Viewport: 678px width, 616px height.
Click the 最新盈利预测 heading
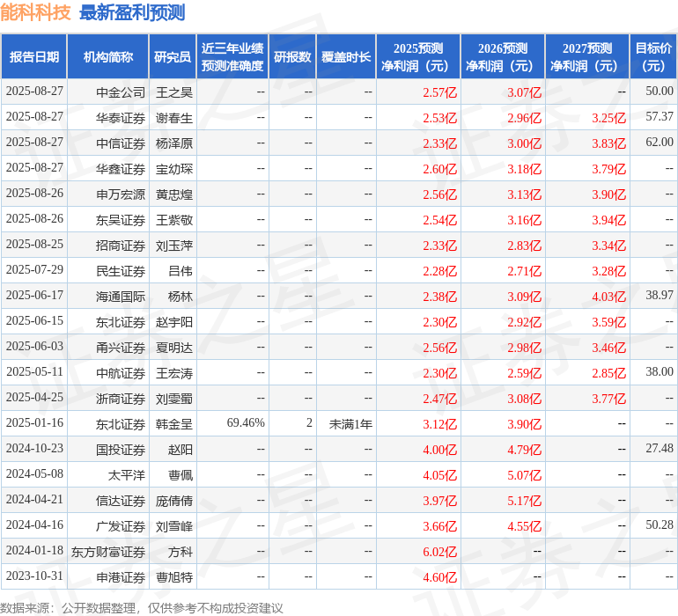(132, 12)
